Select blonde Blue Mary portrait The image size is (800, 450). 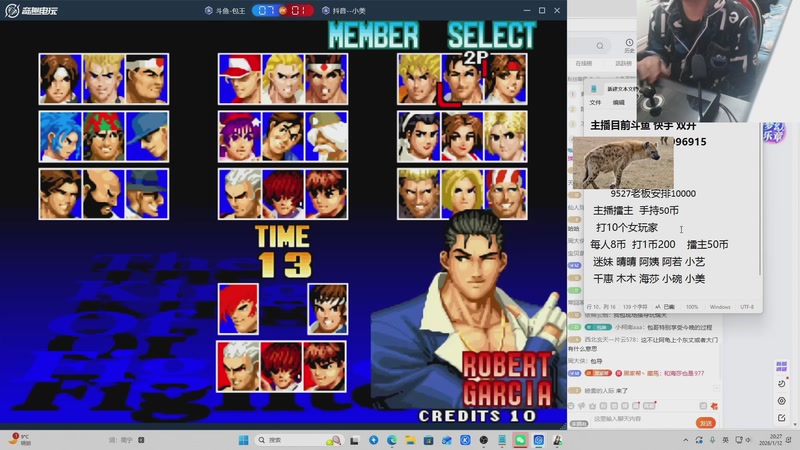point(462,194)
